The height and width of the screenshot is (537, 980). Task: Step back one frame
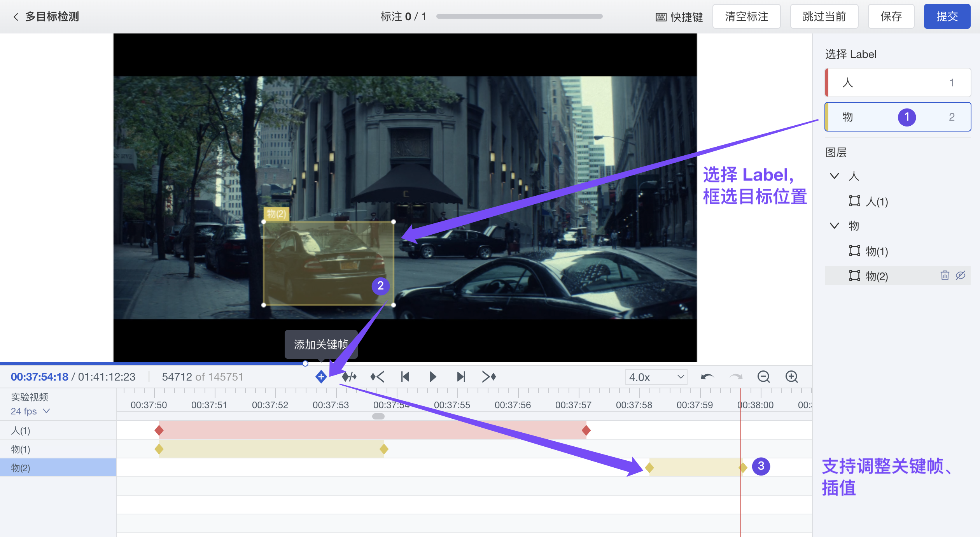(405, 377)
